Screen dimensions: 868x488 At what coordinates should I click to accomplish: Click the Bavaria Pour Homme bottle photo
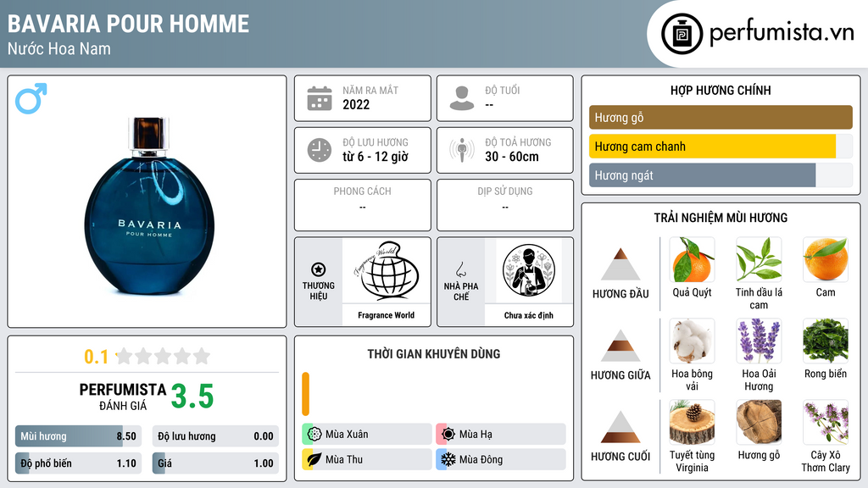(x=149, y=206)
